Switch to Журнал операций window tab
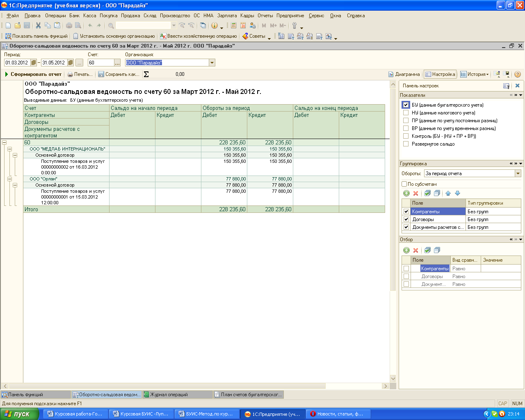This screenshot has width=525, height=420. point(169,395)
